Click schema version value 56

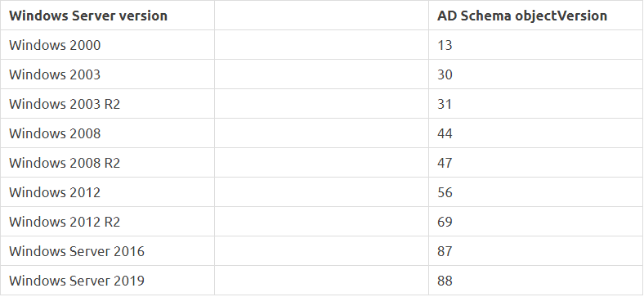445,192
